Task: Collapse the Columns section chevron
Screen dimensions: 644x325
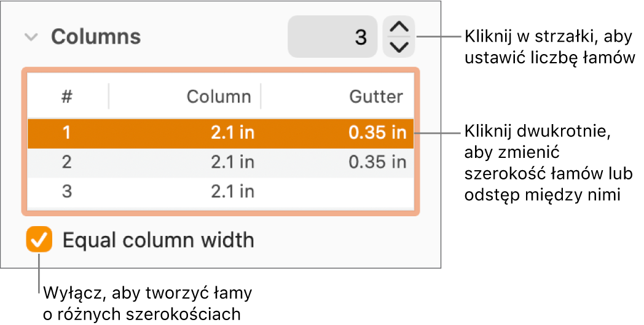Action: pyautogui.click(x=30, y=37)
